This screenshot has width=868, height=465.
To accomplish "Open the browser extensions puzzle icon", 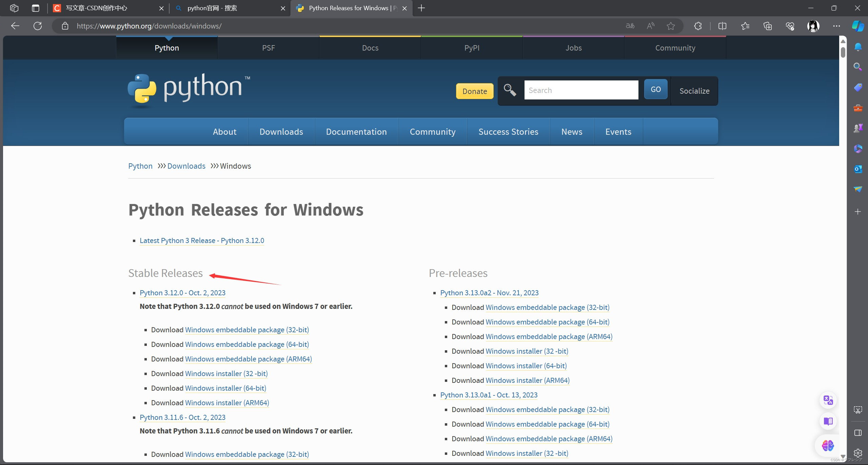I will (x=698, y=26).
